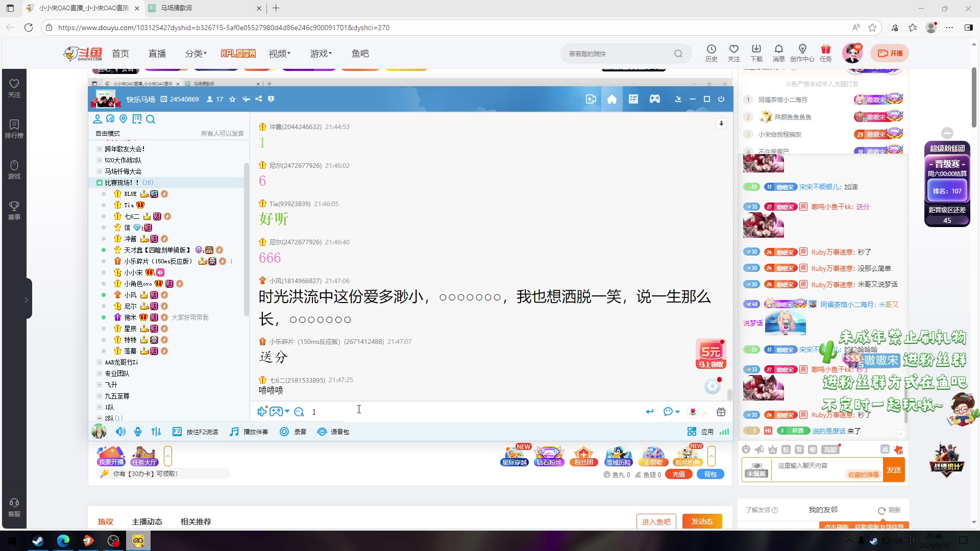
Task: Click the Douyu logo
Action: coord(83,53)
